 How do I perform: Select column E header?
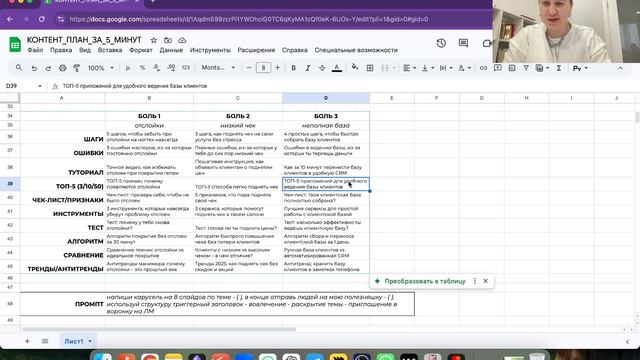[x=392, y=98]
